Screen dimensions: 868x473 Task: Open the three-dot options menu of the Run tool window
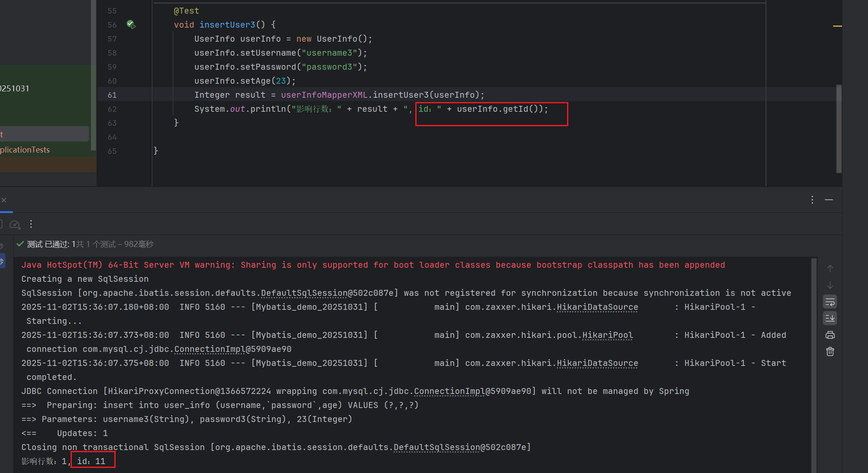(812, 200)
